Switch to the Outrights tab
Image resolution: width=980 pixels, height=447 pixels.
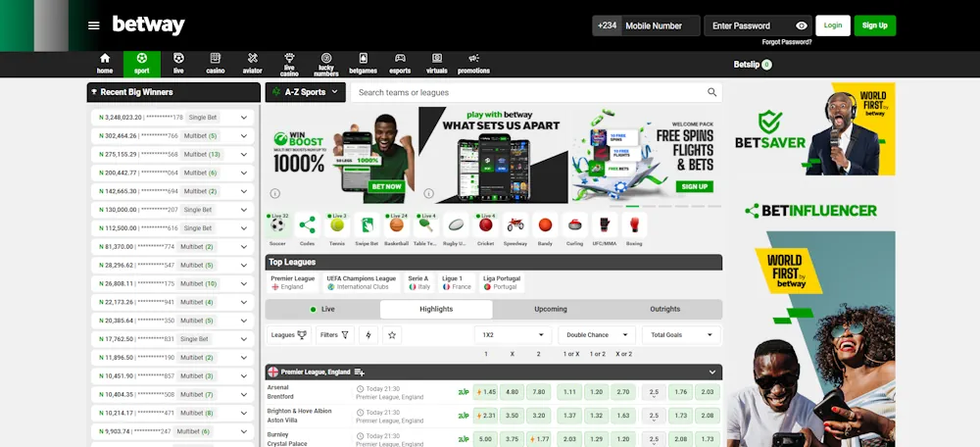pyautogui.click(x=665, y=309)
